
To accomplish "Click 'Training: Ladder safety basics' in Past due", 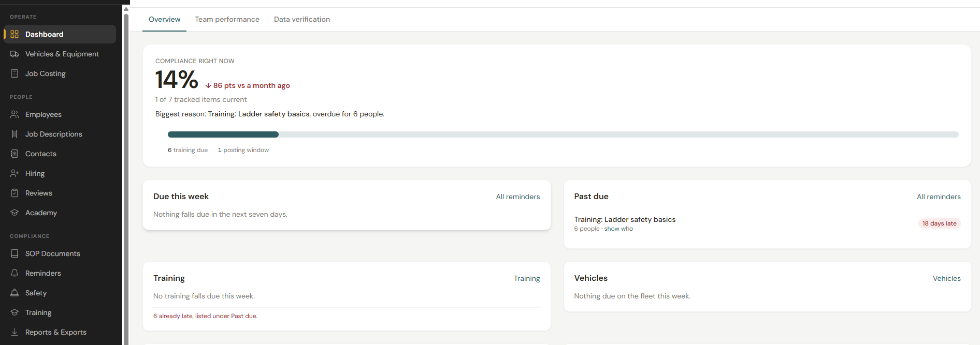I will [625, 219].
